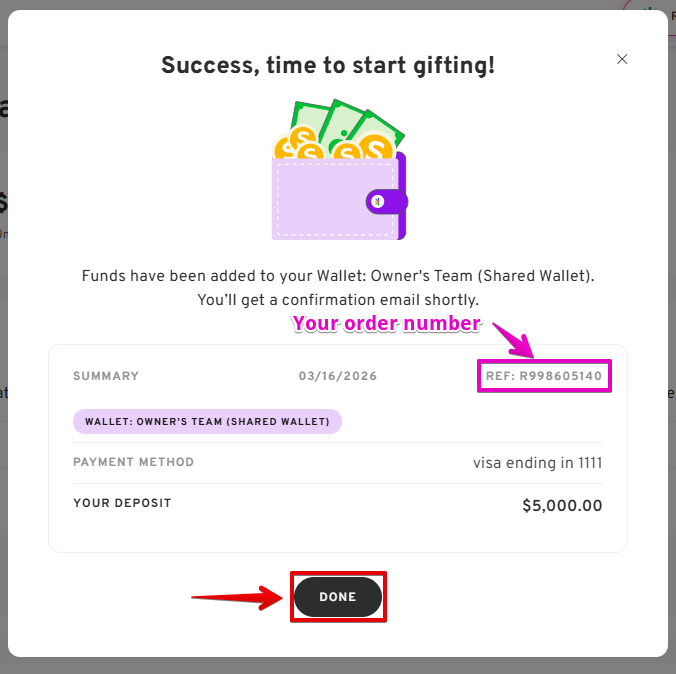Screen dimensions: 676x674
Task: Click the $5,000.00 deposit amount
Action: click(562, 505)
